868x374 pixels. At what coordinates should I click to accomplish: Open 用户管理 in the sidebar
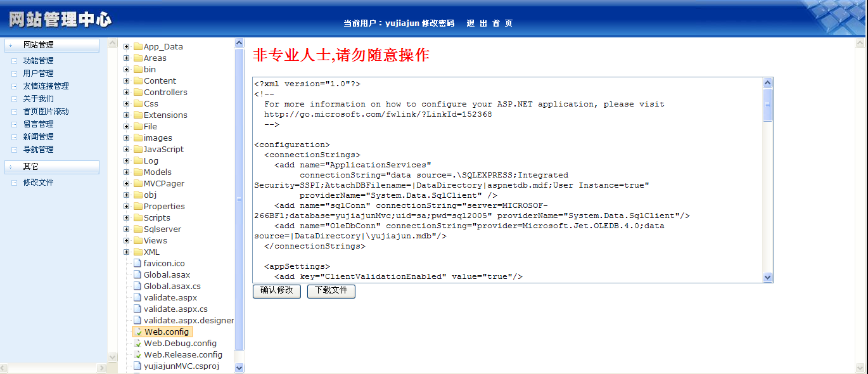coord(38,74)
